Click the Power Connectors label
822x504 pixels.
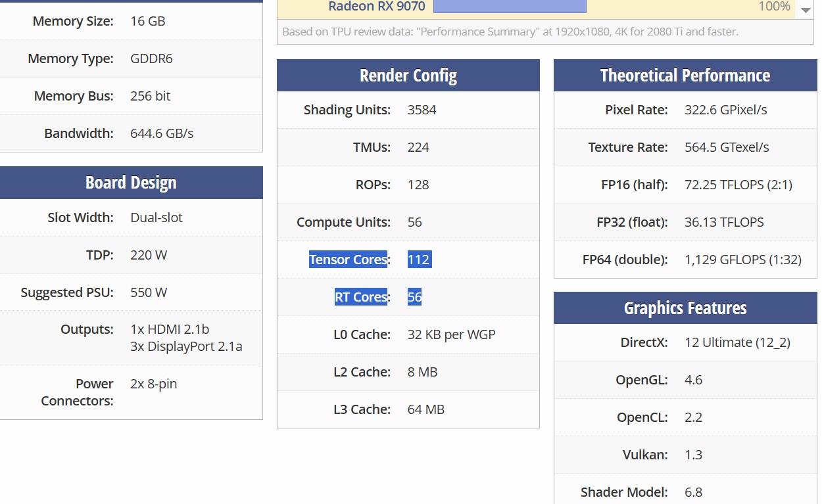(x=77, y=392)
